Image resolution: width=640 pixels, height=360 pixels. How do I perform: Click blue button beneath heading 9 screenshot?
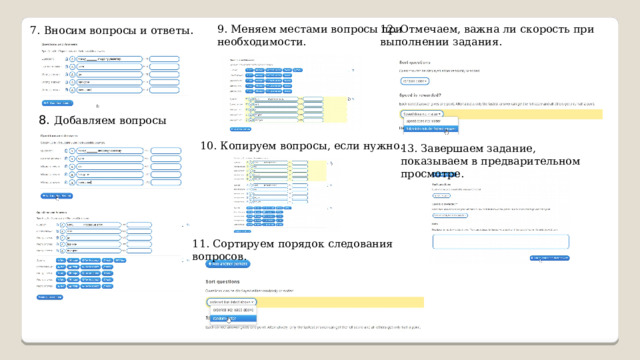coord(240,129)
